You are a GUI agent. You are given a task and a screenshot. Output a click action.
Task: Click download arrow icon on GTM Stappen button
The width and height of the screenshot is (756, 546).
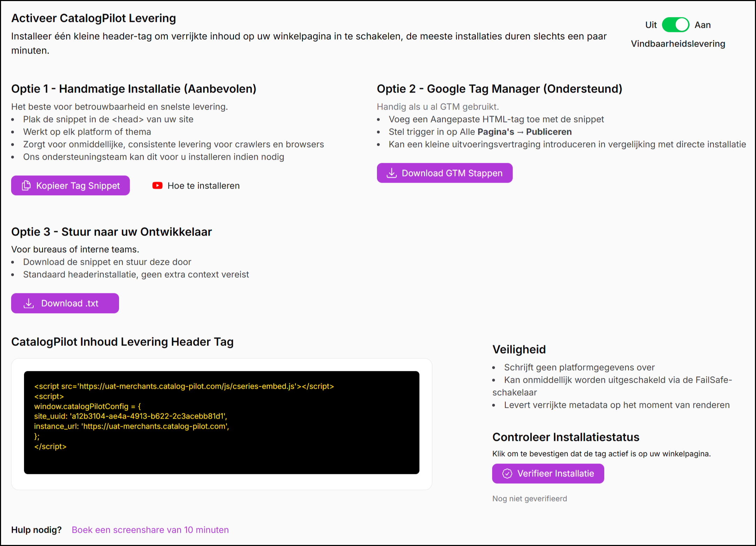[x=392, y=173]
